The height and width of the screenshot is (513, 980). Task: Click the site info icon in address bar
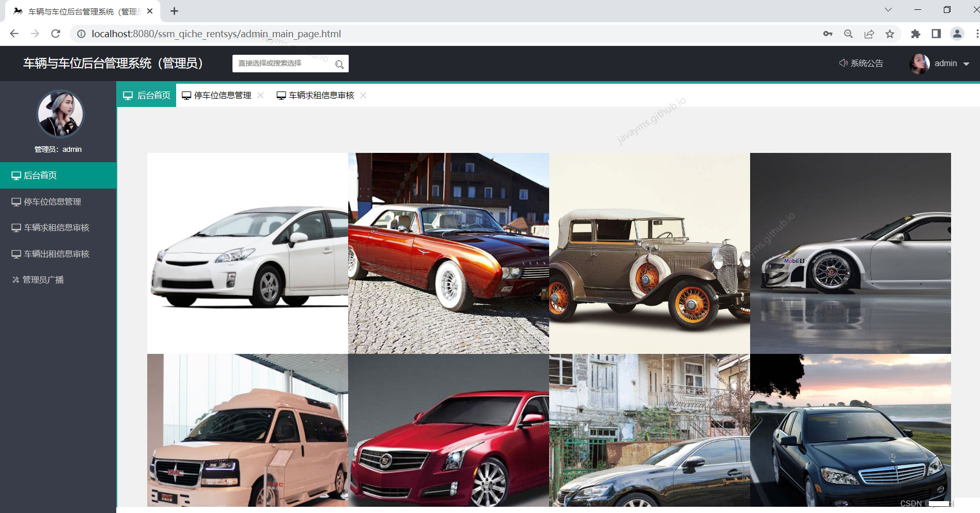pos(81,34)
